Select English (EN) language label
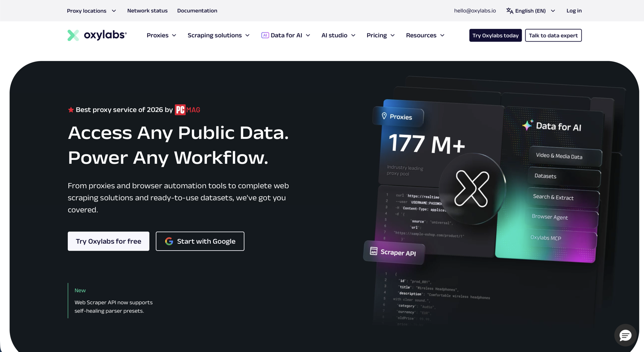 point(530,11)
